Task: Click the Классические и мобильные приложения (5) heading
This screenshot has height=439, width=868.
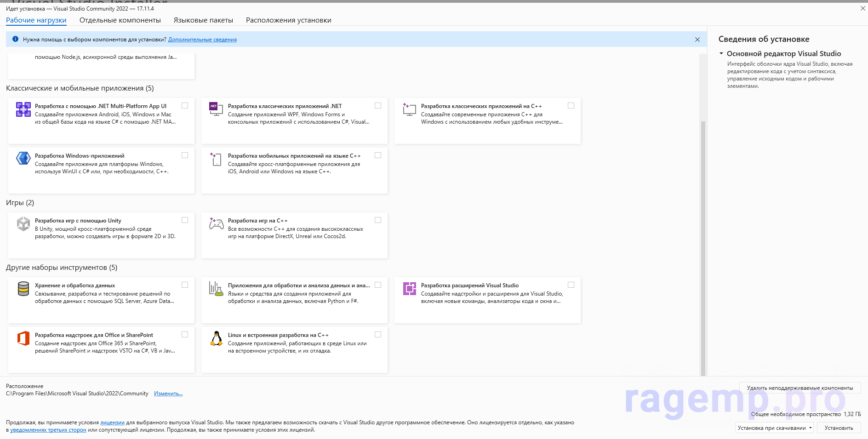Action: 80,88
